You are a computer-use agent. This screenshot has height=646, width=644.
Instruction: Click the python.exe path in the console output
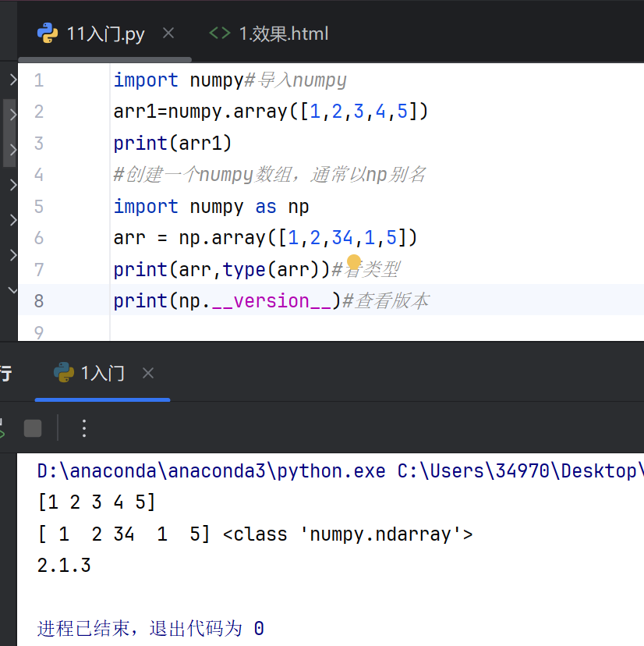211,471
